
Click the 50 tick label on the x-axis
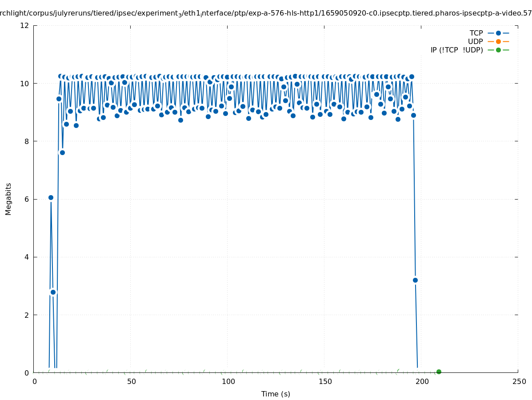coord(131,381)
